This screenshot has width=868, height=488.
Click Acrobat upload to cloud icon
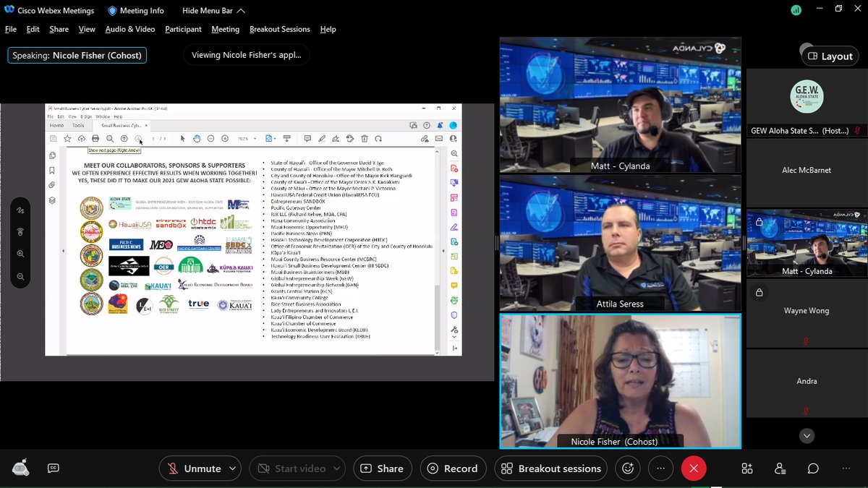(81, 138)
